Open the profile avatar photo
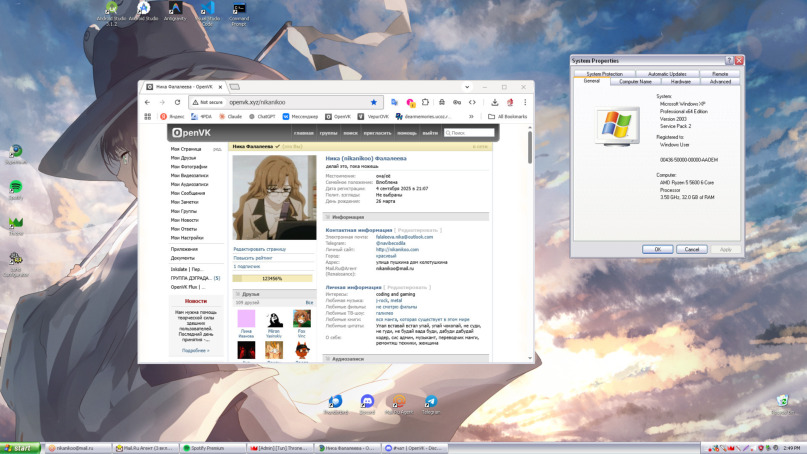 [x=274, y=198]
